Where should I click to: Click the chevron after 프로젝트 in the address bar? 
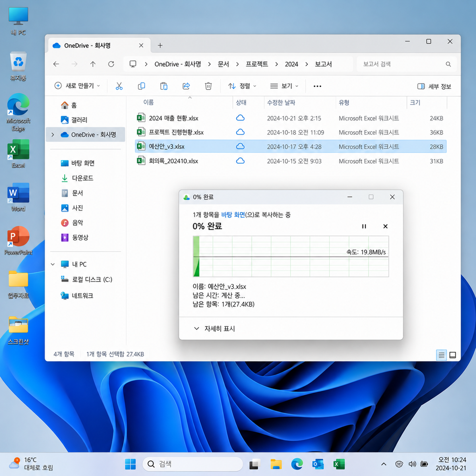point(276,64)
